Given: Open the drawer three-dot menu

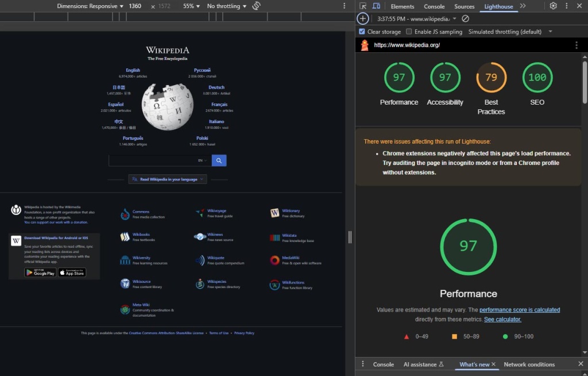Looking at the screenshot, I should [363, 364].
